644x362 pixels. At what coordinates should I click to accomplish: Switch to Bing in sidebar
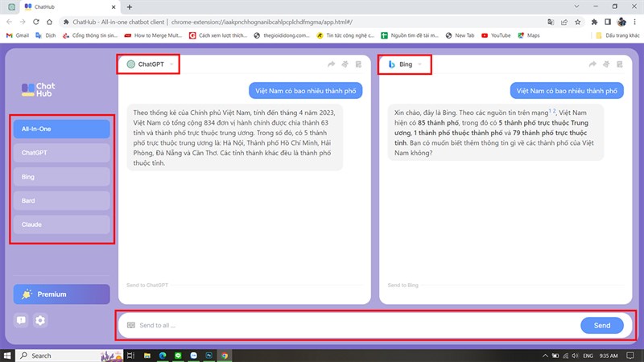62,177
